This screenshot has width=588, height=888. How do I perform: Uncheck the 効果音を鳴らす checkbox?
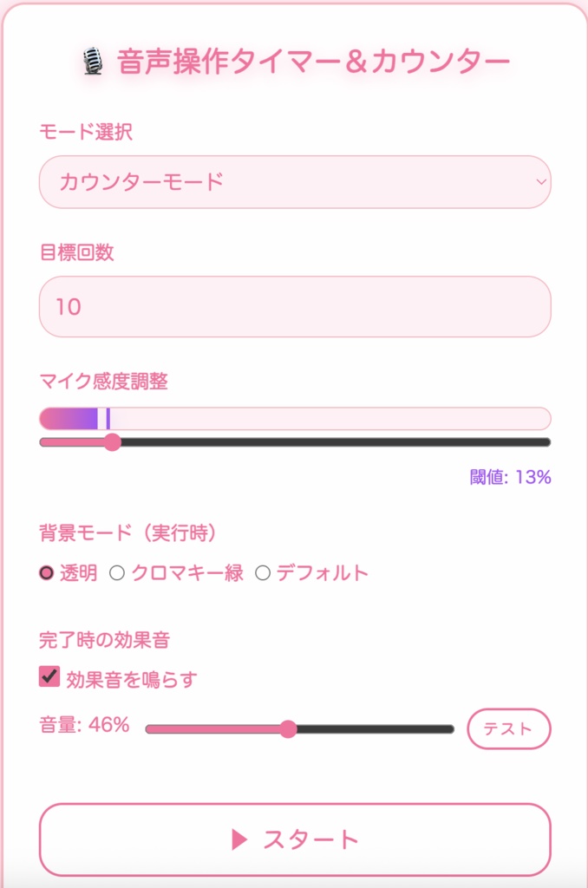[45, 680]
